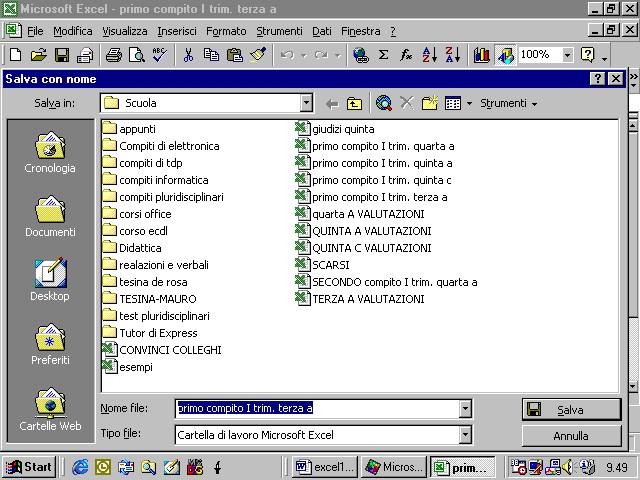Screen dimensions: 640x480
Task: Click the Office Assistant help icon
Action: click(587, 54)
